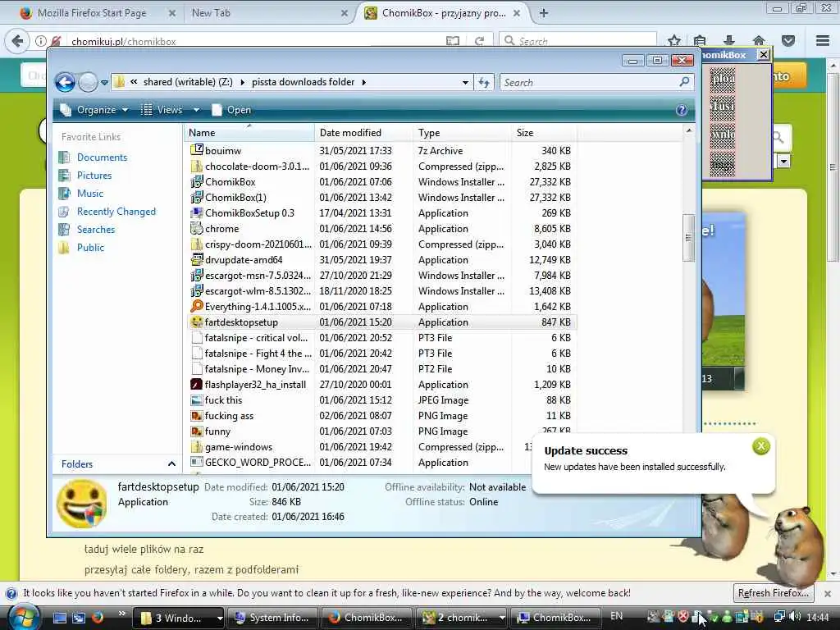840x630 pixels.
Task: Open the Firefox hamburger menu
Action: pos(823,41)
